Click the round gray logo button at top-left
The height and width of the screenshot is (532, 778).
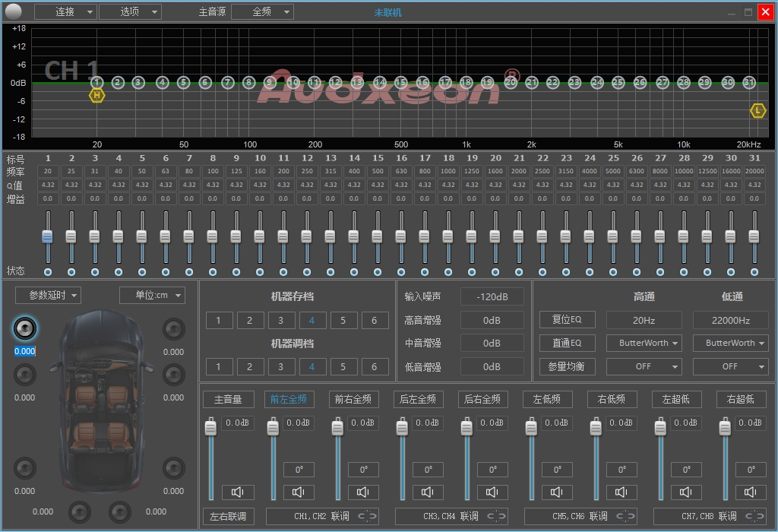pyautogui.click(x=14, y=11)
